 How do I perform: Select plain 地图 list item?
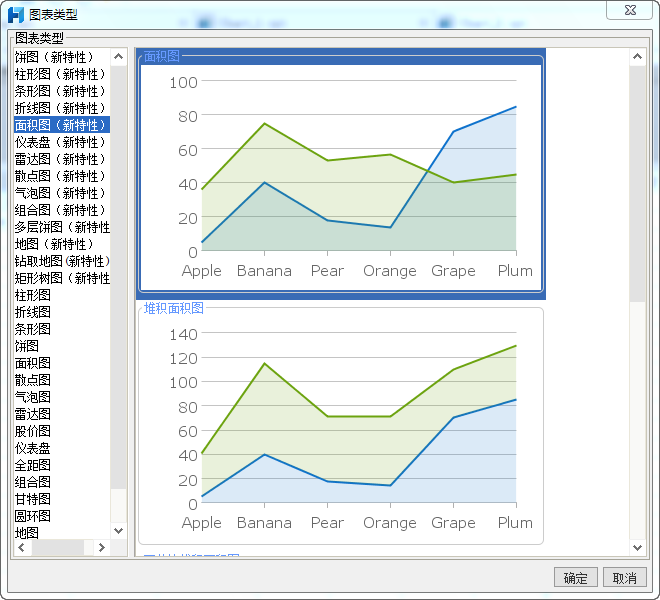tap(62, 532)
